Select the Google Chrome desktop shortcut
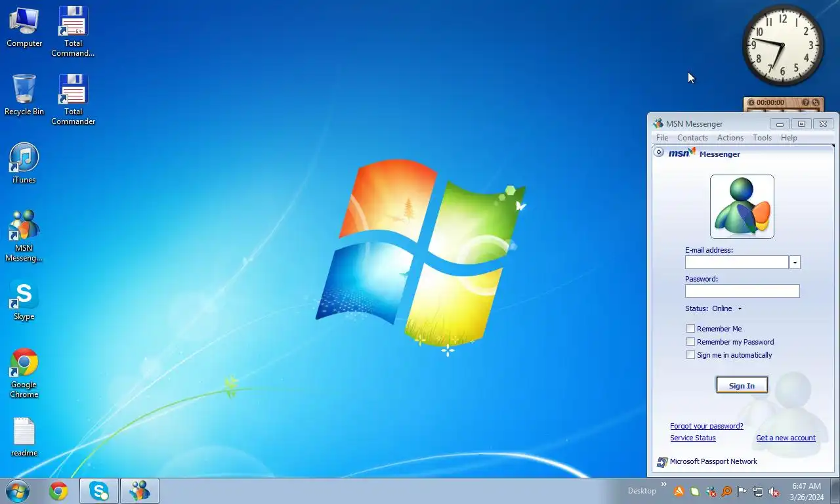The height and width of the screenshot is (504, 840). pyautogui.click(x=24, y=373)
